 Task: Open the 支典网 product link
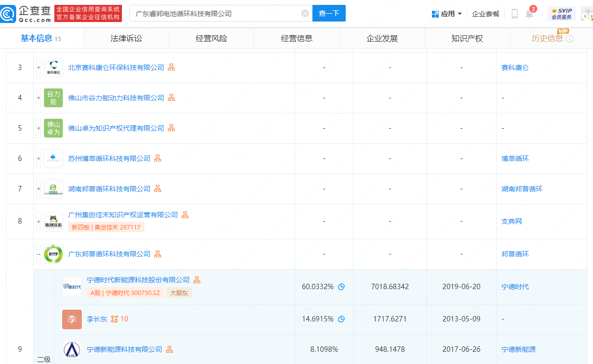pyautogui.click(x=512, y=221)
